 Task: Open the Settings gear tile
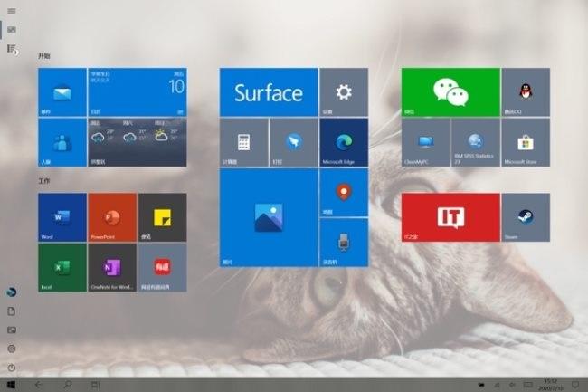pyautogui.click(x=344, y=92)
